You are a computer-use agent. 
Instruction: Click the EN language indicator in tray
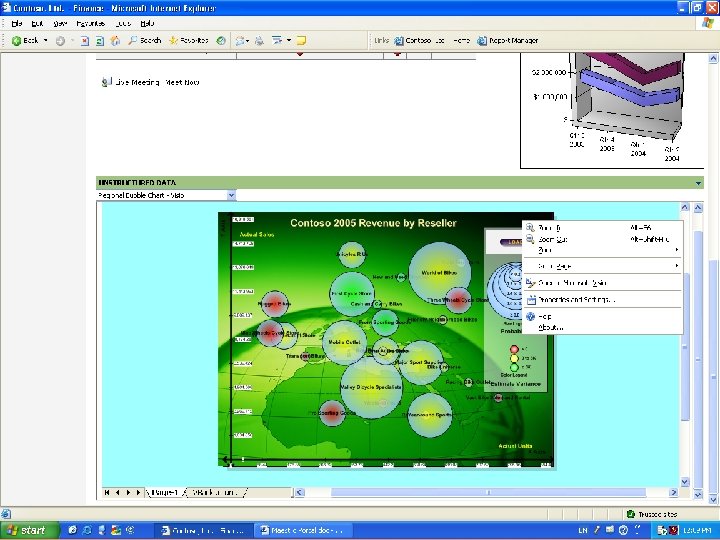coord(583,531)
